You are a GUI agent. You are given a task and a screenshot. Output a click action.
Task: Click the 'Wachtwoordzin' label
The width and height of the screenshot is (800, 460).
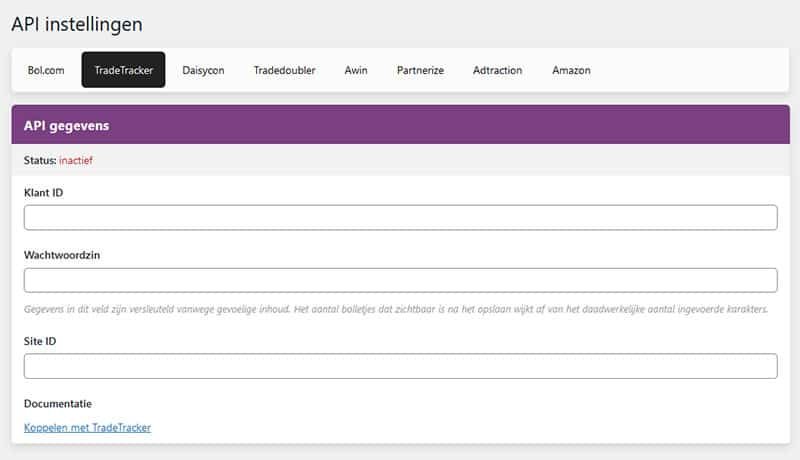(62, 255)
